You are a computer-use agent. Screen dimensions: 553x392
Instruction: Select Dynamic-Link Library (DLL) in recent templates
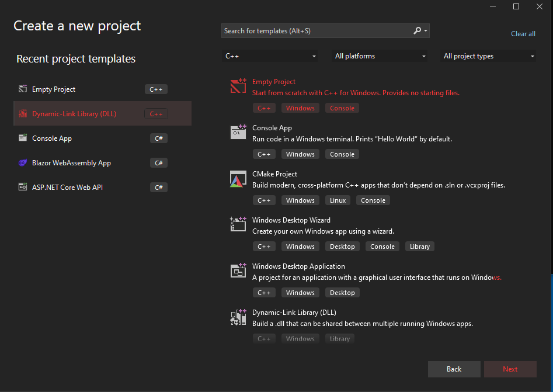(102, 113)
